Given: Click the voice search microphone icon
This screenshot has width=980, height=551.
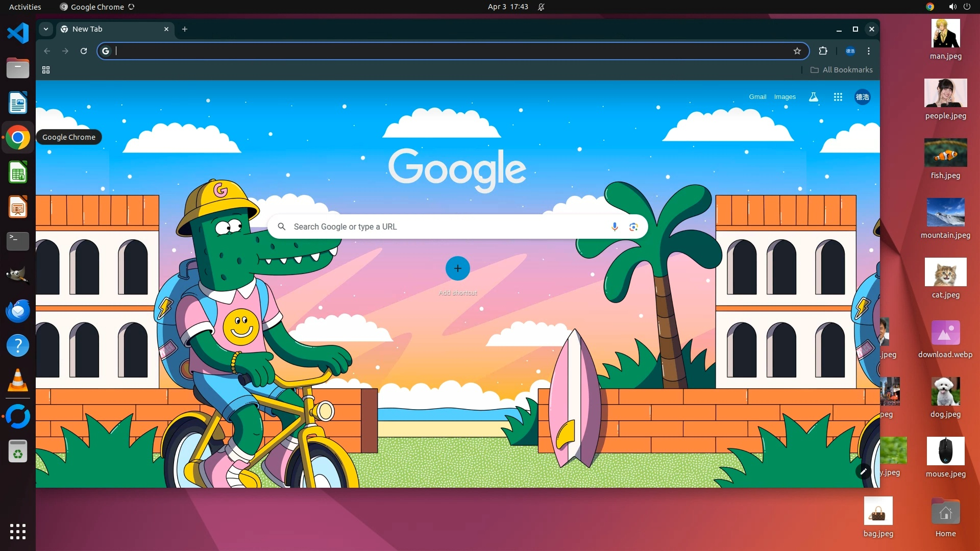Looking at the screenshot, I should (615, 227).
